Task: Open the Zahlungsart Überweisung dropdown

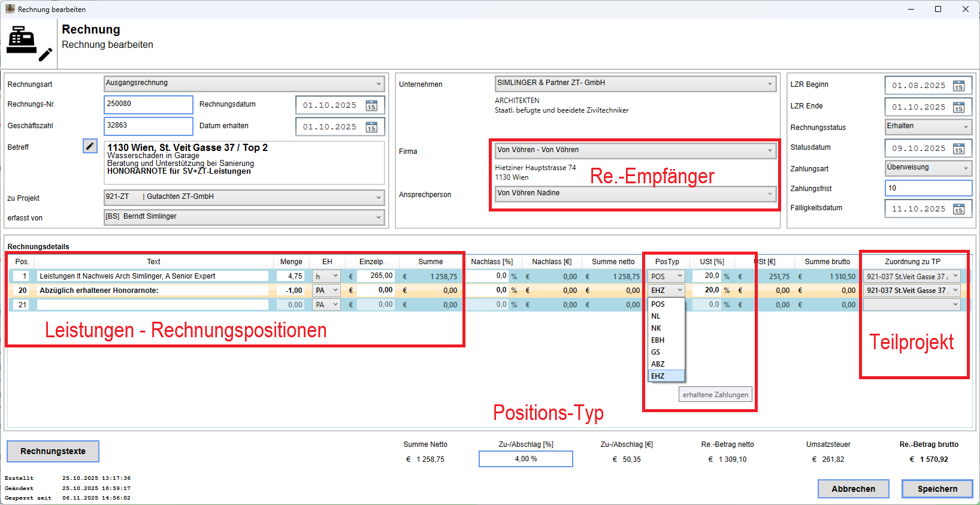Action: pyautogui.click(x=966, y=168)
